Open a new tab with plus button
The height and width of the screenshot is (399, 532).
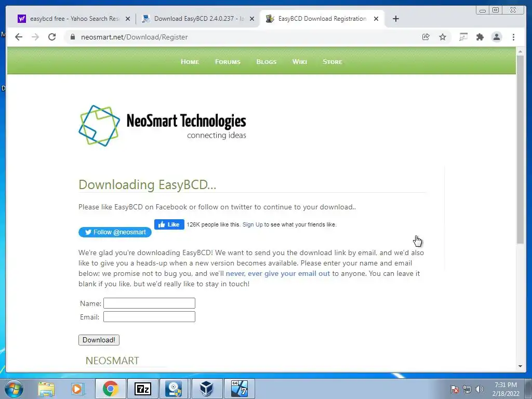[x=395, y=19]
